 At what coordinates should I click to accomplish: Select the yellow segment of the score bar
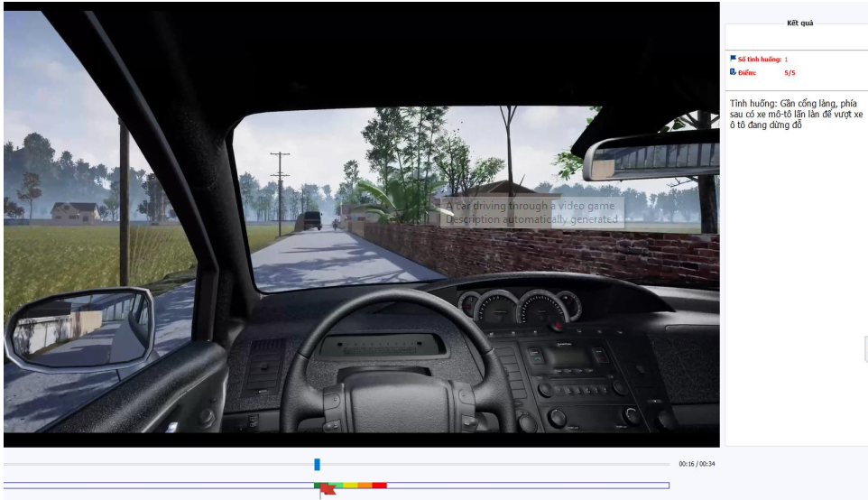coord(350,486)
